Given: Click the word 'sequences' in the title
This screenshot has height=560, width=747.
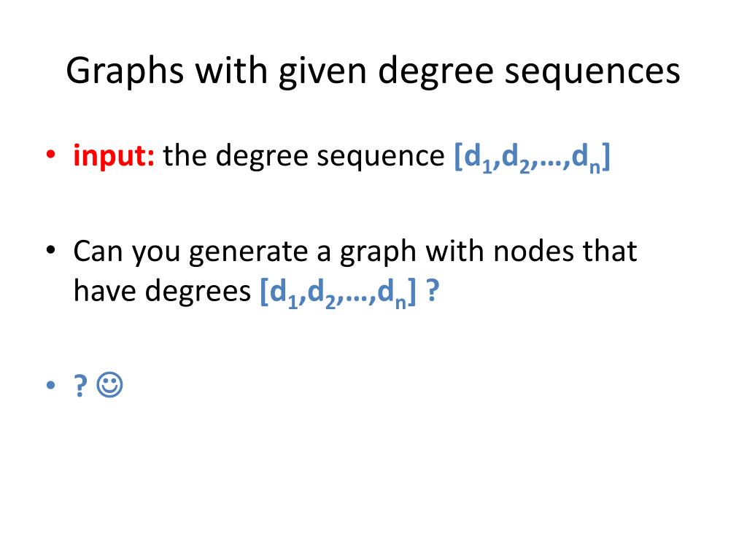Looking at the screenshot, I should pyautogui.click(x=592, y=72).
